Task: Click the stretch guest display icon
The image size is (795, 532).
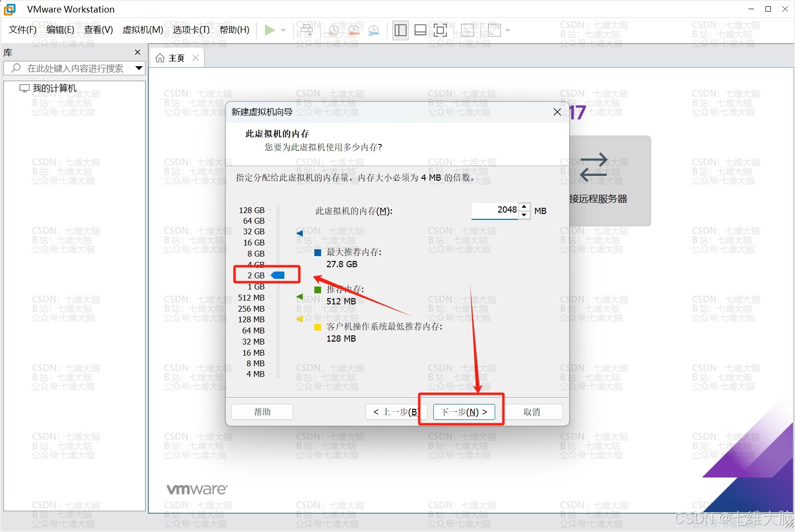Action: click(x=495, y=30)
